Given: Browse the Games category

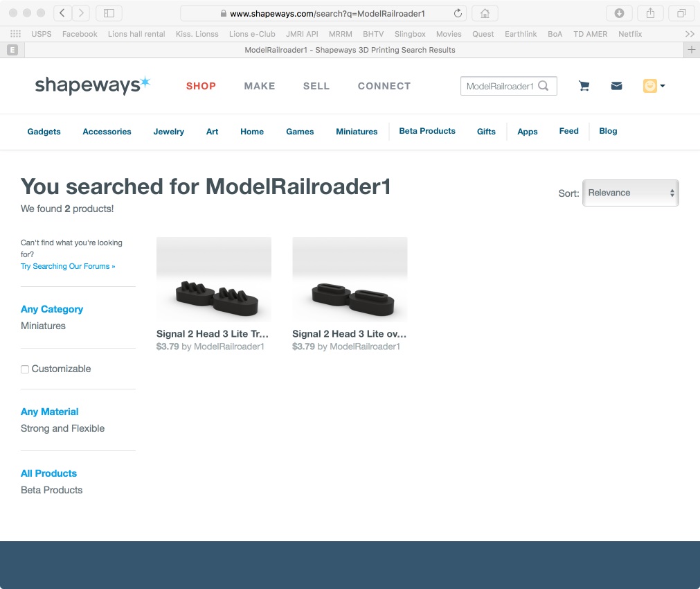Looking at the screenshot, I should tap(300, 132).
